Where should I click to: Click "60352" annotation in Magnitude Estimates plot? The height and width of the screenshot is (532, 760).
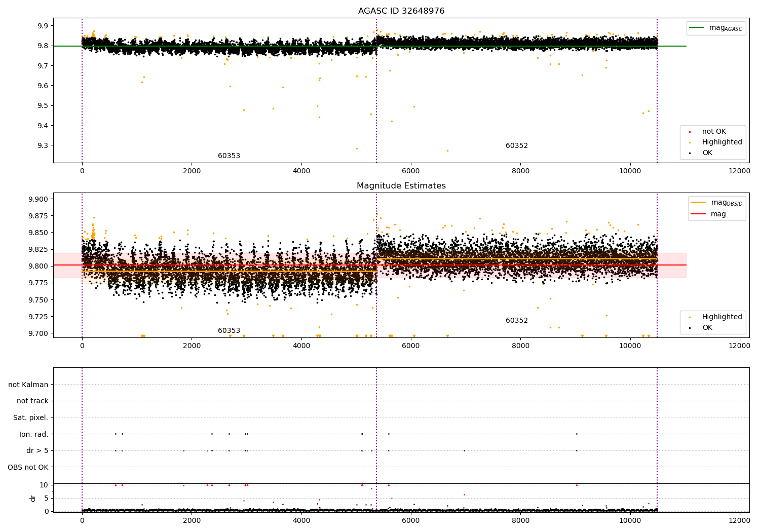pos(517,321)
